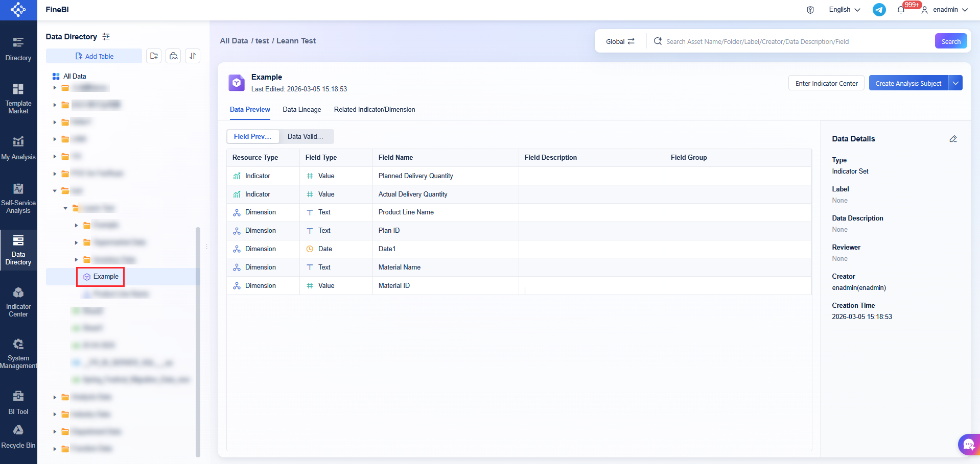Click the Date1 field name
980x464 pixels.
(387, 249)
